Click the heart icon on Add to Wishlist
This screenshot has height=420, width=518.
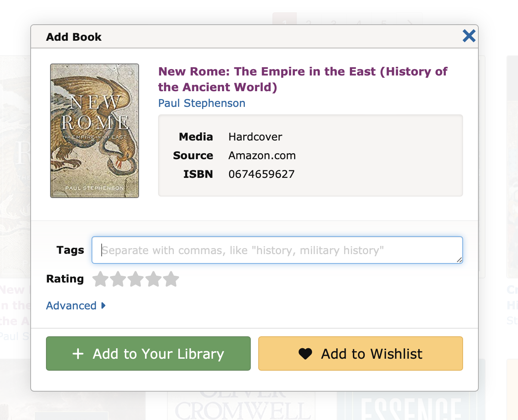pyautogui.click(x=305, y=353)
